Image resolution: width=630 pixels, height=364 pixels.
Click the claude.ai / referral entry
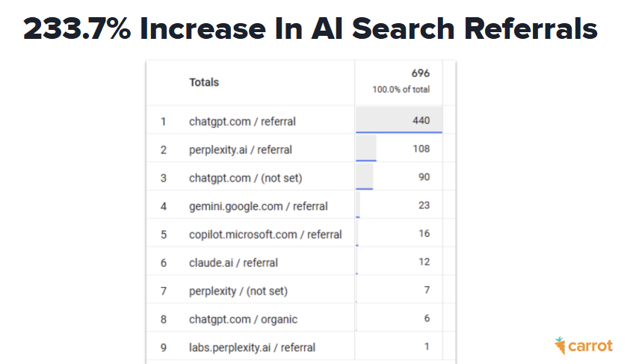pos(233,262)
